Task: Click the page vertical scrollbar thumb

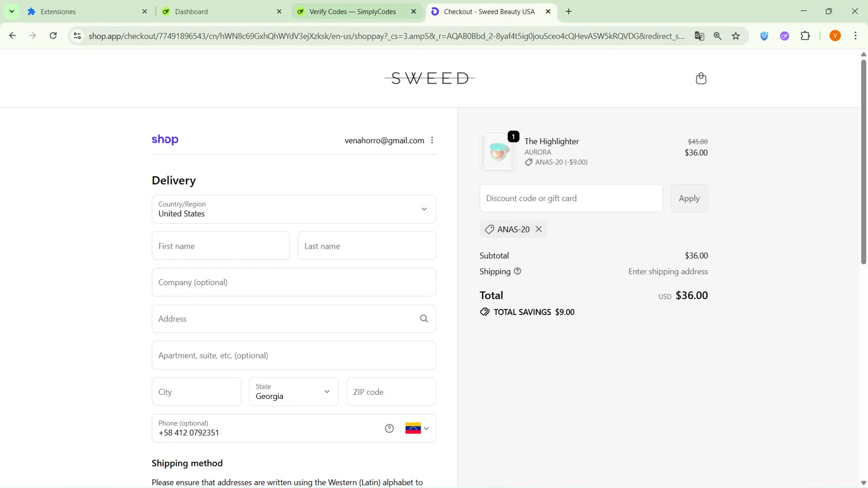Action: (863, 162)
